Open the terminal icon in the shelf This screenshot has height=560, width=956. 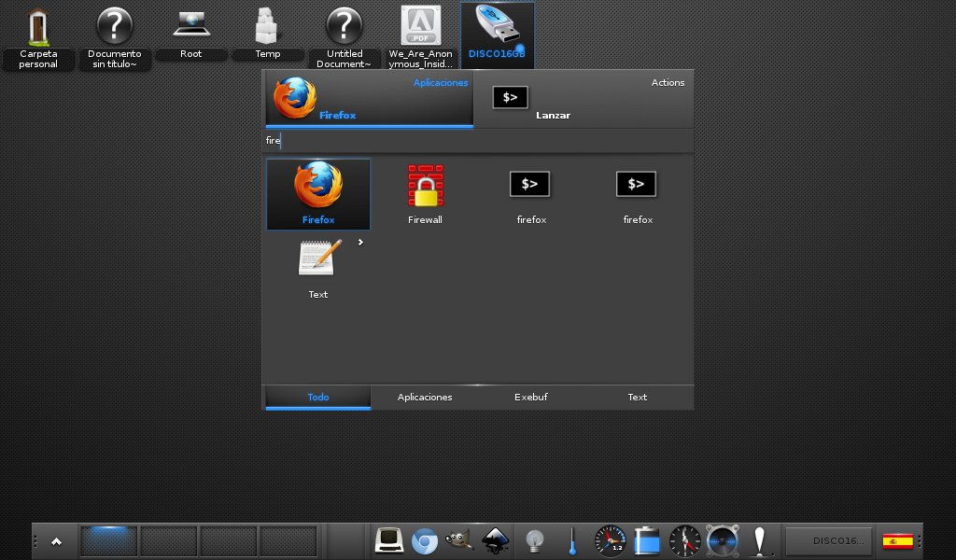click(x=388, y=540)
